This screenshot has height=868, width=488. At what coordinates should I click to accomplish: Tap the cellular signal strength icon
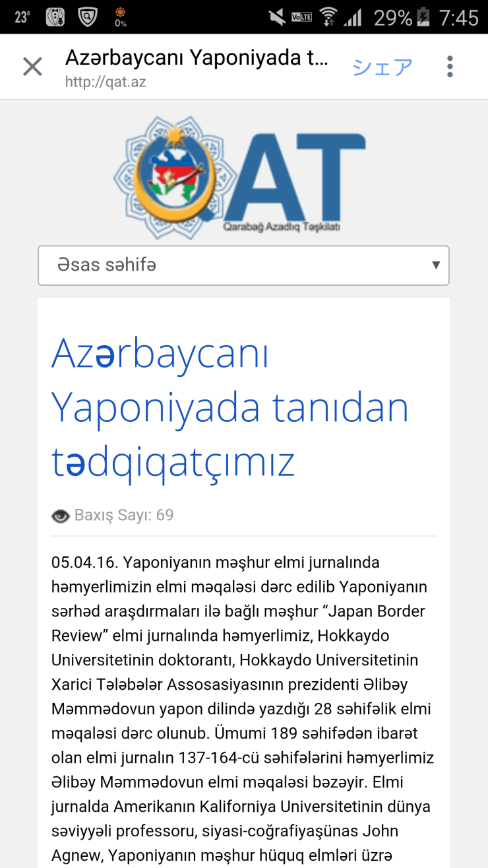pos(353,17)
